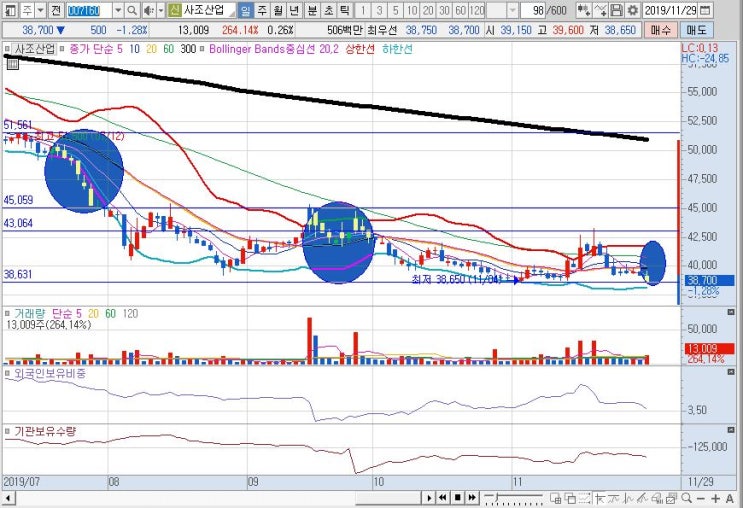Open the stock code history dropdown
The height and width of the screenshot is (508, 743).
pos(118,10)
